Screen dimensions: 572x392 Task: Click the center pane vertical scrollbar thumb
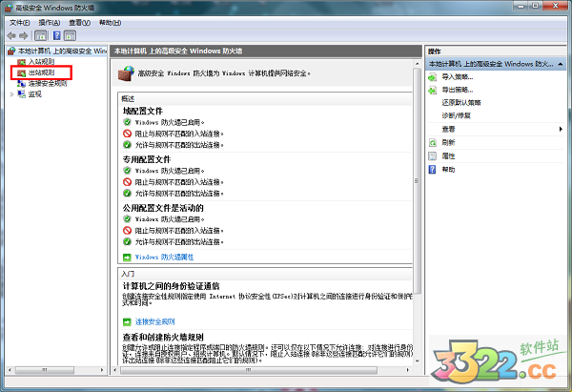point(417,180)
